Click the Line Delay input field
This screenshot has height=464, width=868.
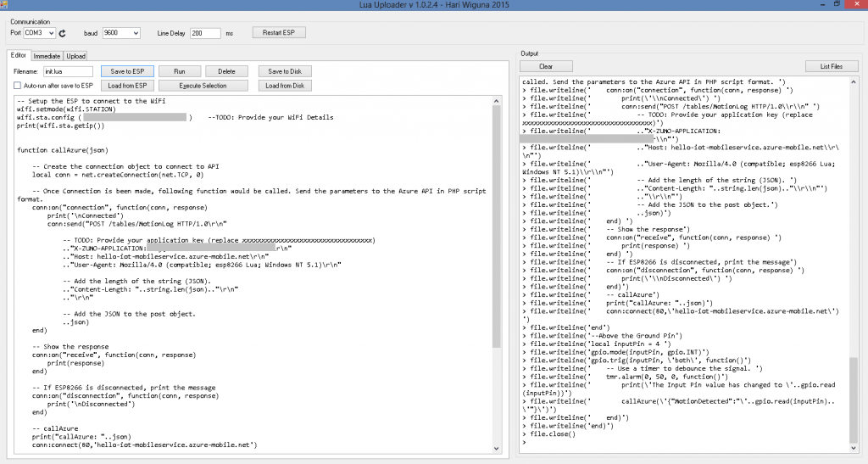pos(205,33)
